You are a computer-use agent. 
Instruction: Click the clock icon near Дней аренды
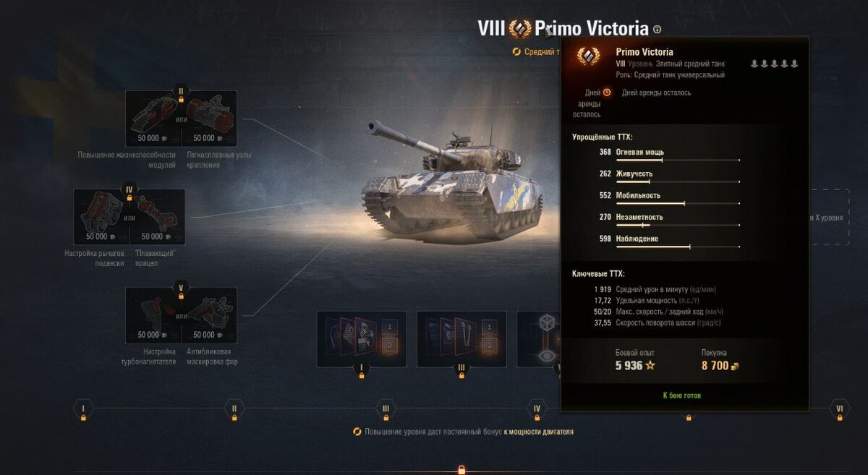pos(607,93)
